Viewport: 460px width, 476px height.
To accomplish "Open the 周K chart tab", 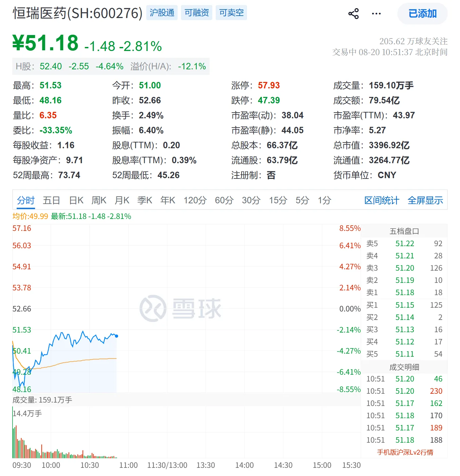I will (x=99, y=200).
